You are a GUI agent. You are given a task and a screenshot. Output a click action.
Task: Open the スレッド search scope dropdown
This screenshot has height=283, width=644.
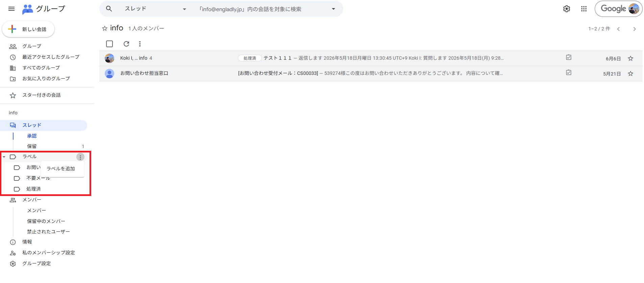click(x=155, y=9)
